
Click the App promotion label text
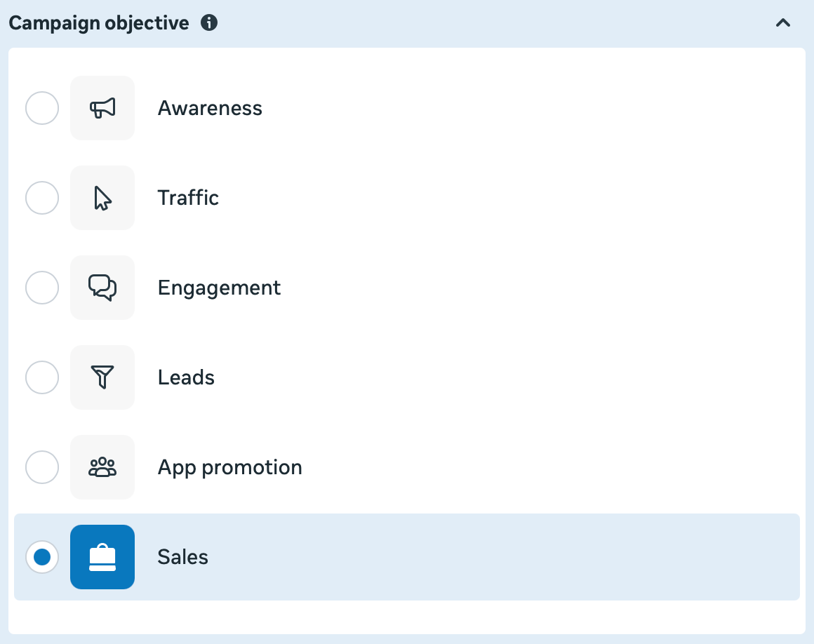(x=230, y=467)
